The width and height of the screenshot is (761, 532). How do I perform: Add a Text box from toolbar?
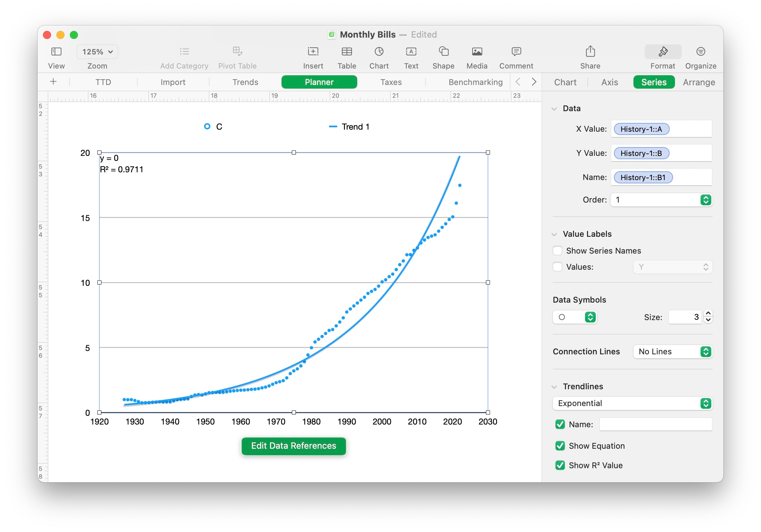411,52
